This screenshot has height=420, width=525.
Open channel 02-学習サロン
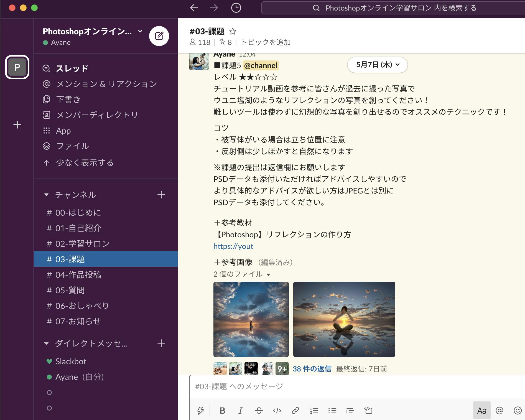[106, 244]
